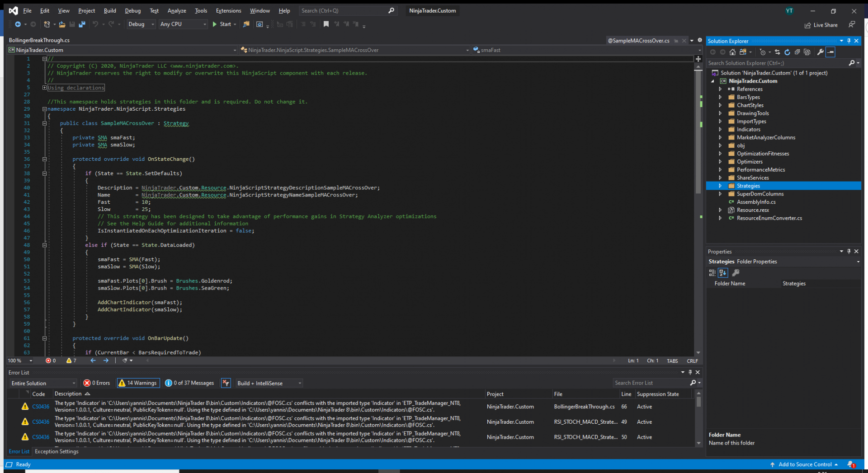The height and width of the screenshot is (473, 868).
Task: Open the Extensions menu
Action: [x=228, y=11]
